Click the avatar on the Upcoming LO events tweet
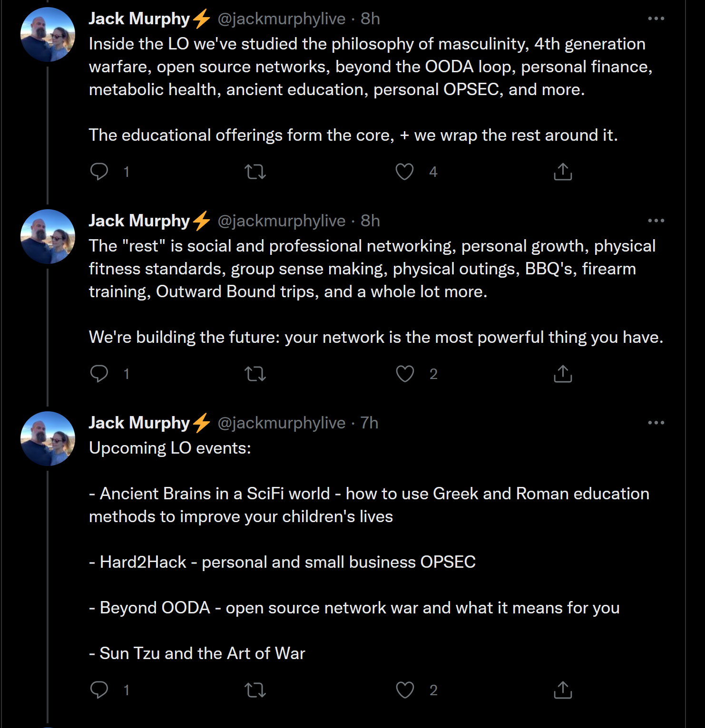The width and height of the screenshot is (705, 728). pyautogui.click(x=48, y=438)
